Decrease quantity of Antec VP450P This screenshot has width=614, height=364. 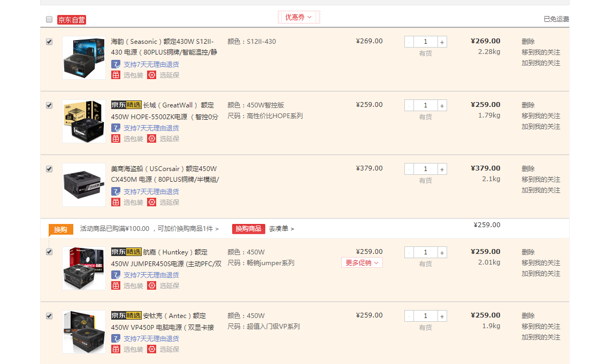[x=409, y=316]
